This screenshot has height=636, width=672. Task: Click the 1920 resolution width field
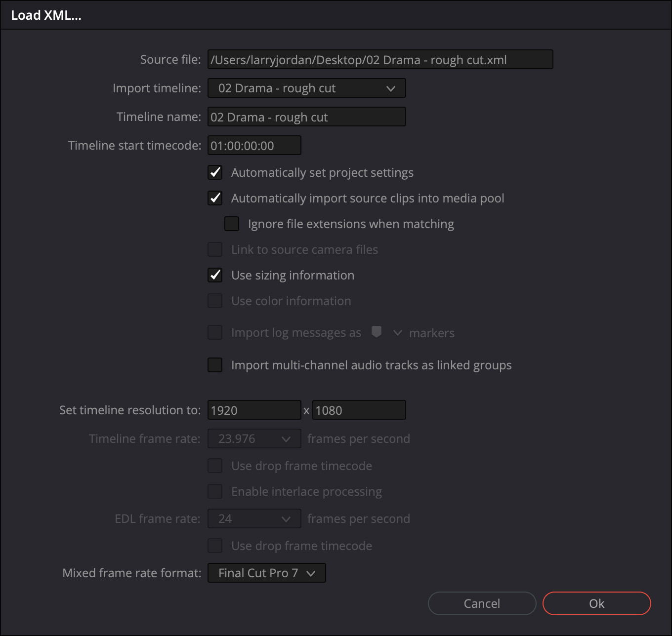click(x=254, y=410)
